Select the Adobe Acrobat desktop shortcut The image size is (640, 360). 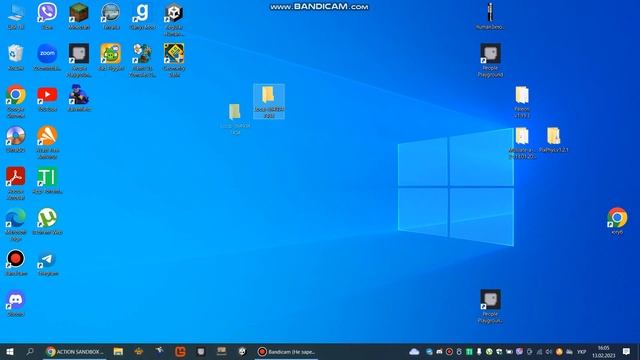[x=16, y=183]
